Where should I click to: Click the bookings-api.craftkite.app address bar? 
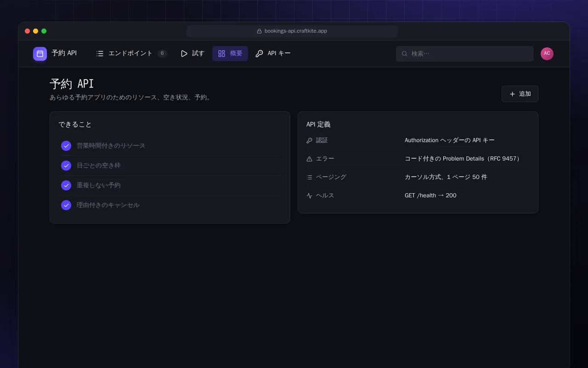tap(292, 31)
